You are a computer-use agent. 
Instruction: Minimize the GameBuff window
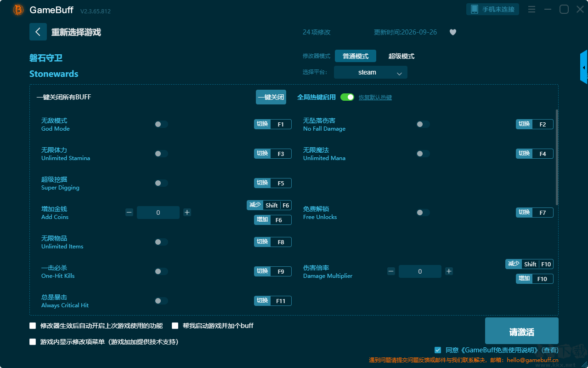tap(548, 9)
